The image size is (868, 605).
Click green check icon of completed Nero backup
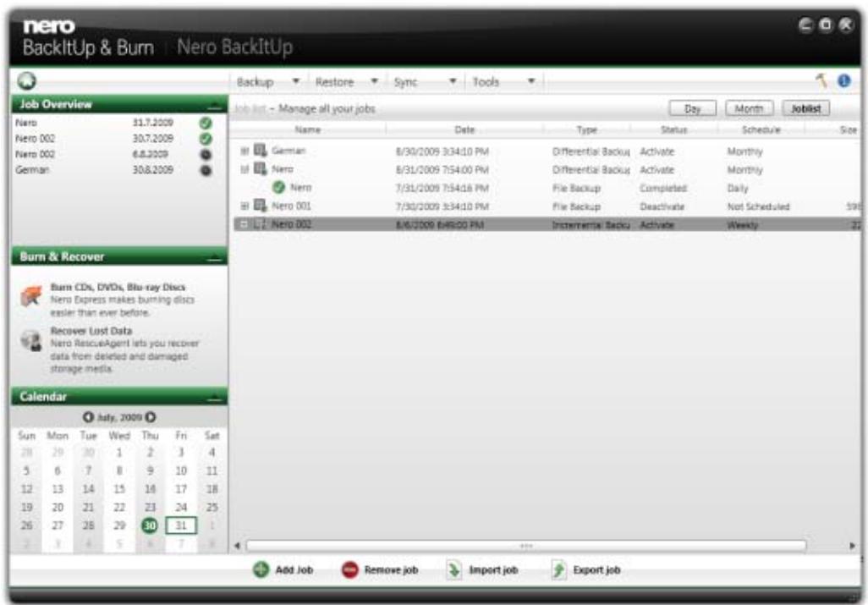tap(278, 187)
